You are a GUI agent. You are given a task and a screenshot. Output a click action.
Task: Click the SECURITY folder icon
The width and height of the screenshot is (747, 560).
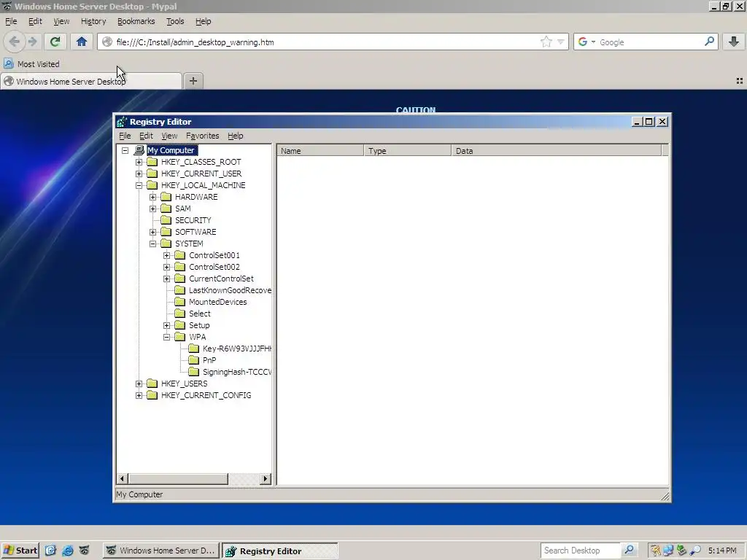click(166, 220)
